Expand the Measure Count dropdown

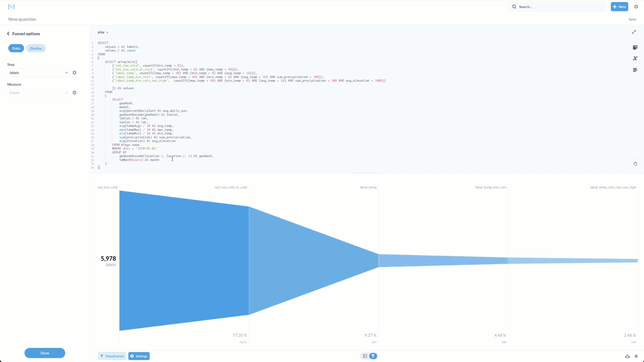38,93
